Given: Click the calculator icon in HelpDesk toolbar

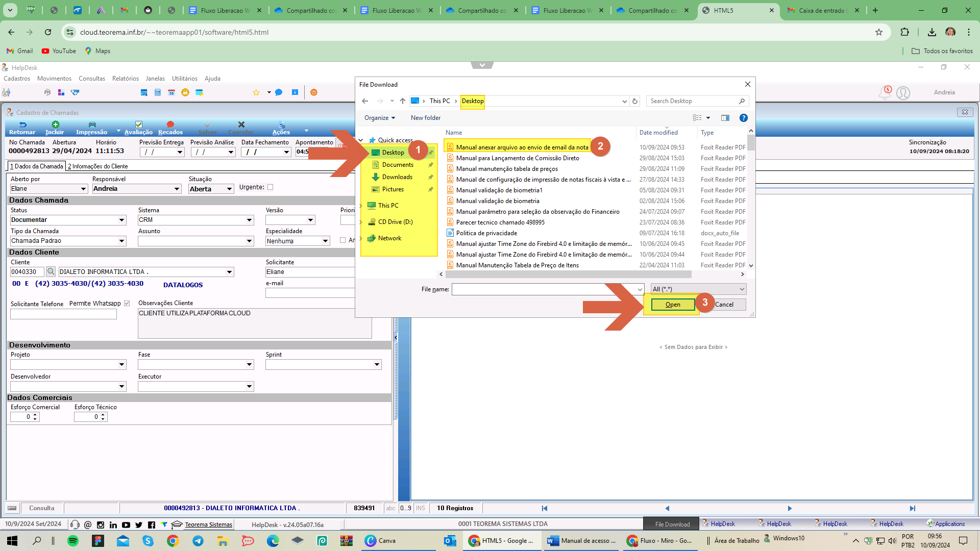Looking at the screenshot, I should (158, 92).
